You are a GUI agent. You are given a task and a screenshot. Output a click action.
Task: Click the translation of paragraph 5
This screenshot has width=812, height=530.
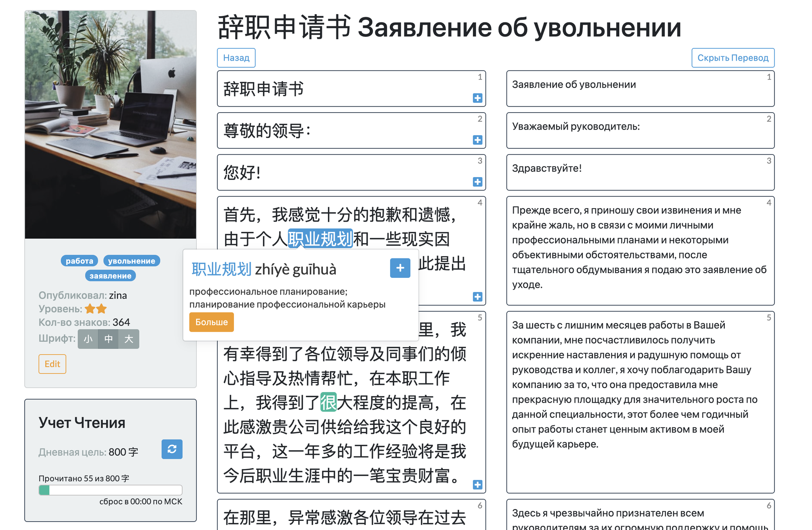click(x=640, y=402)
